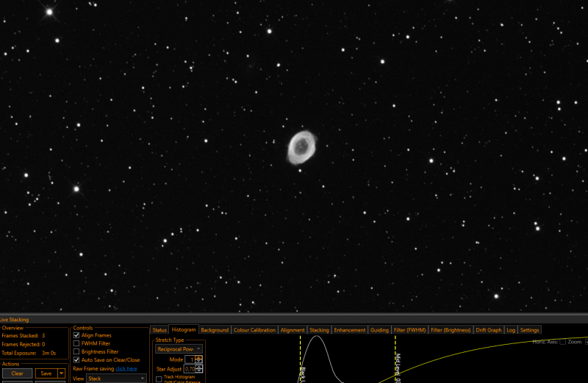Click the 'Frames Stacked: 3' text
This screenshot has width=588, height=383.
[24, 336]
